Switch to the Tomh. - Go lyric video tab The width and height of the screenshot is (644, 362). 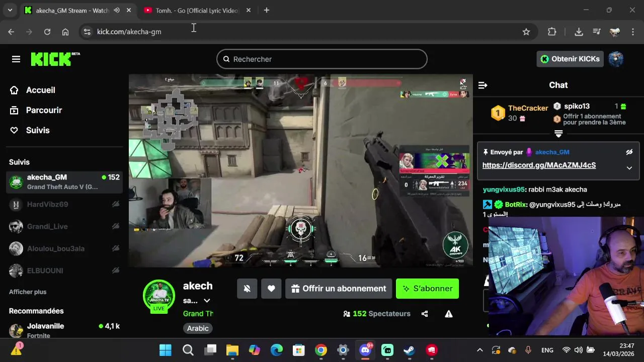point(196,10)
